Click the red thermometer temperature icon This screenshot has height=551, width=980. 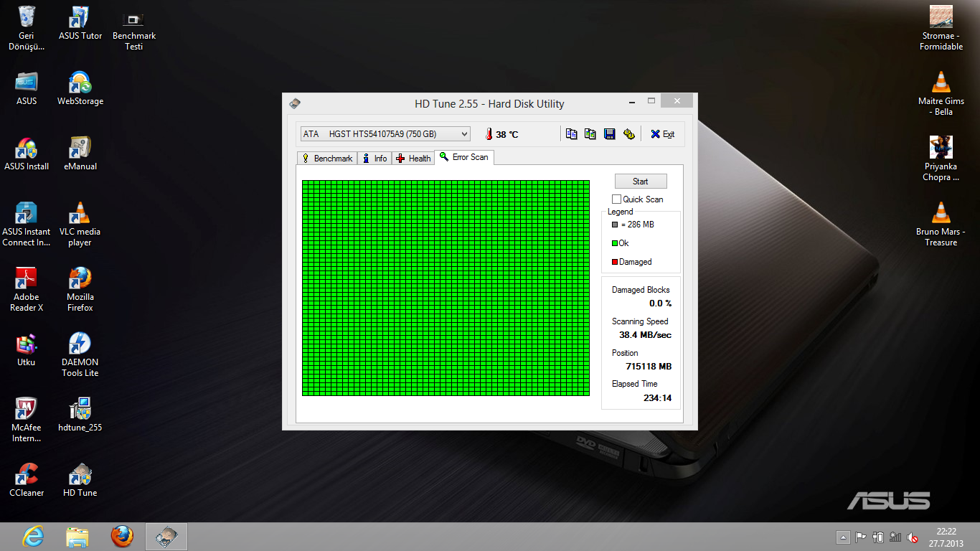489,134
